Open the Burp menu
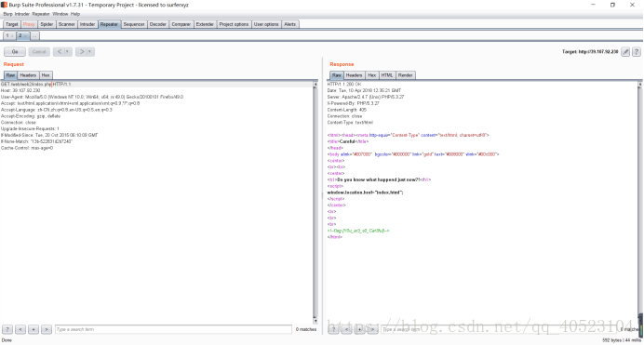This screenshot has width=644, height=345. pyautogui.click(x=7, y=14)
